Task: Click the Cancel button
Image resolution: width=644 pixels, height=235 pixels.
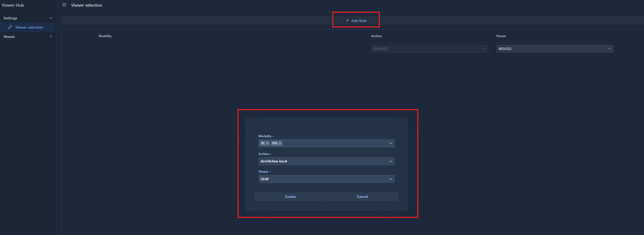Action: pos(362,197)
